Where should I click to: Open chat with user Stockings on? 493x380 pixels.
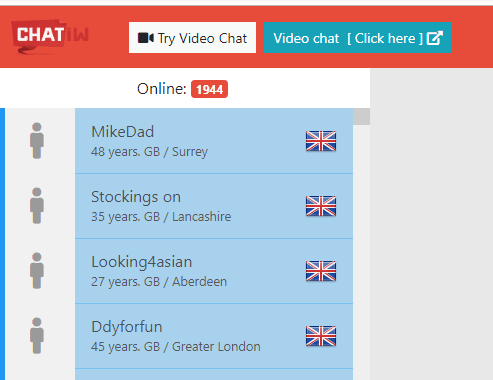(214, 206)
